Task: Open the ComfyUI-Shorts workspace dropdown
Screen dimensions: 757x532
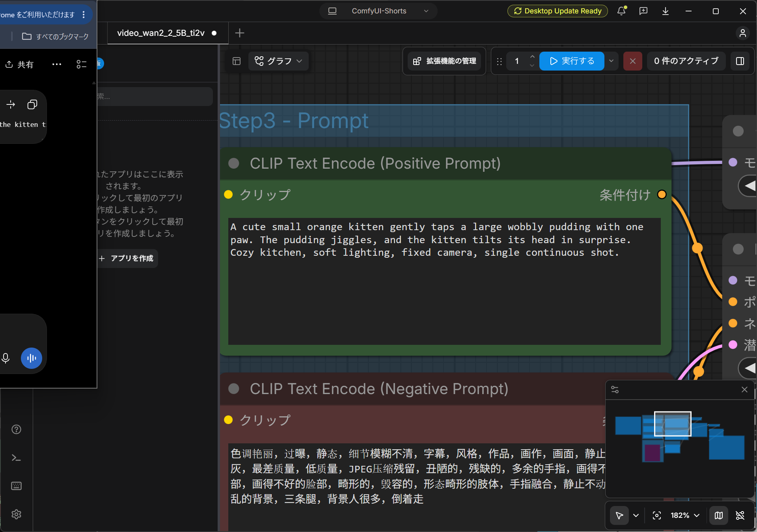Action: coord(378,11)
